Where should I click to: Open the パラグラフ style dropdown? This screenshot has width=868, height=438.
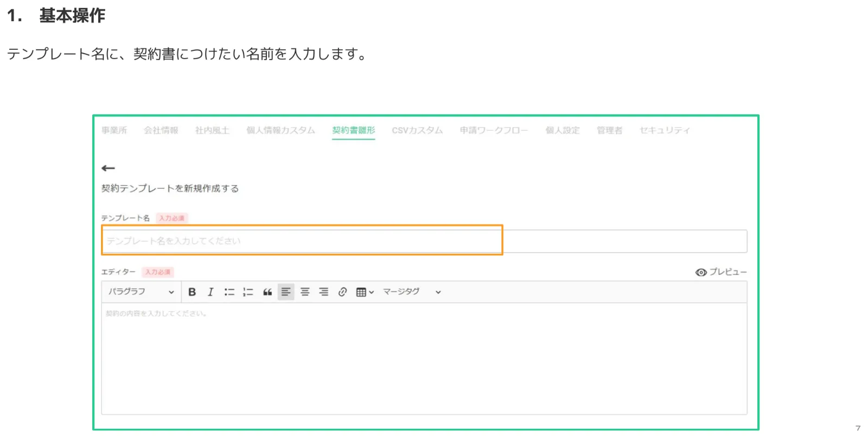click(141, 292)
